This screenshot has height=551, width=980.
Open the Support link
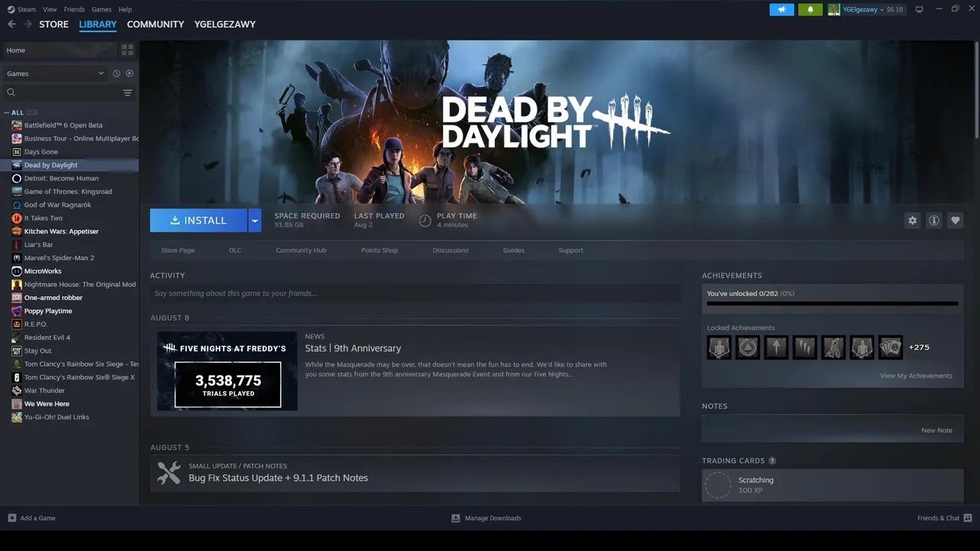click(570, 250)
